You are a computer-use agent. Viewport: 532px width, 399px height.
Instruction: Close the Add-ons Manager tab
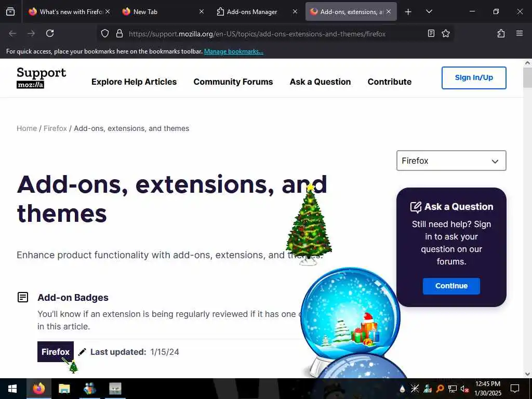[x=295, y=11]
